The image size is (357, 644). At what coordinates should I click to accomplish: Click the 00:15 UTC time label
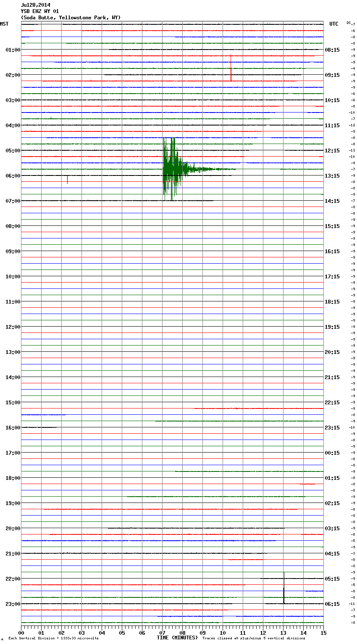click(x=332, y=453)
